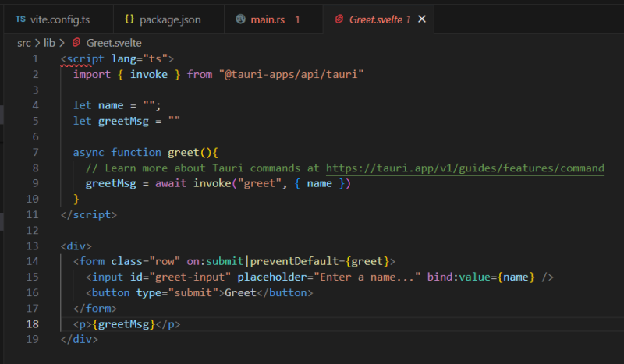
Task: Click the Rust gear icon on main.rs tab
Action: 240,19
